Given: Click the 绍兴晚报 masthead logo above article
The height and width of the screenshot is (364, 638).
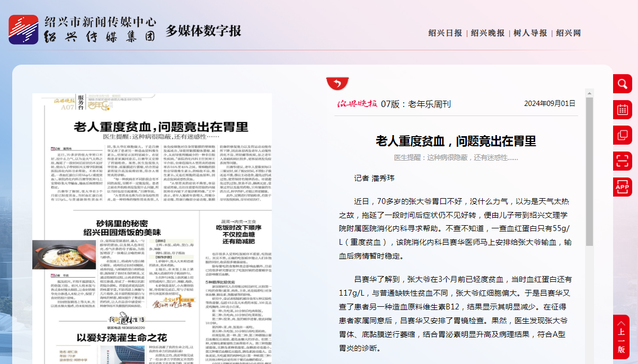Looking at the screenshot, I should pos(358,103).
